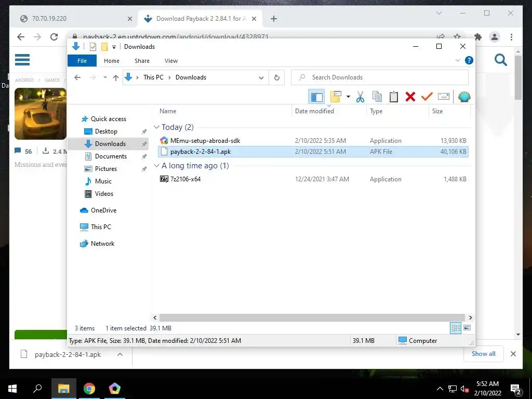
Task: Click the Search Downloads field
Action: [380, 77]
